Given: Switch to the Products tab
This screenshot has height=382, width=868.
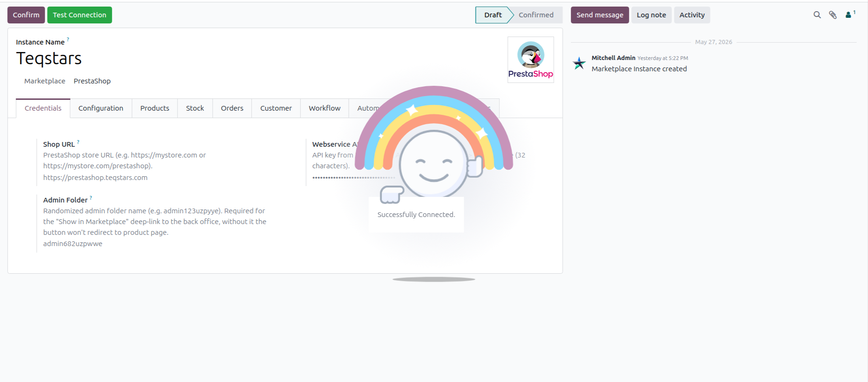Looking at the screenshot, I should [x=155, y=108].
